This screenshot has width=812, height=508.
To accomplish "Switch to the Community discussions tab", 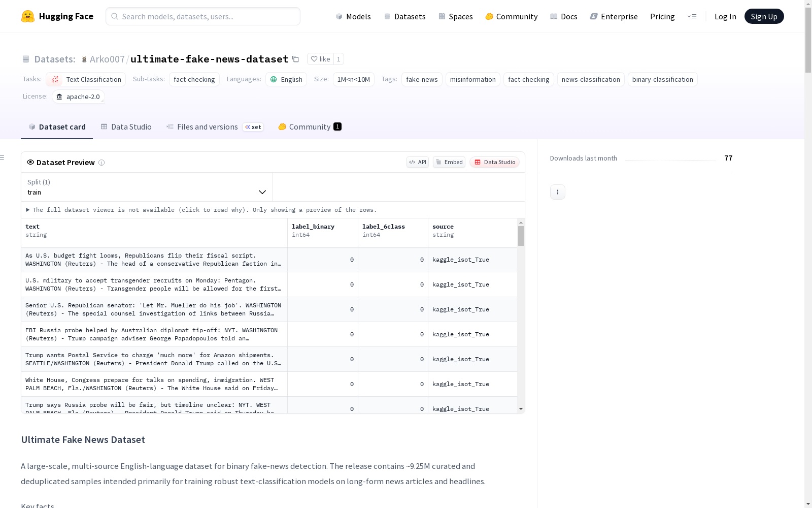I will [310, 127].
